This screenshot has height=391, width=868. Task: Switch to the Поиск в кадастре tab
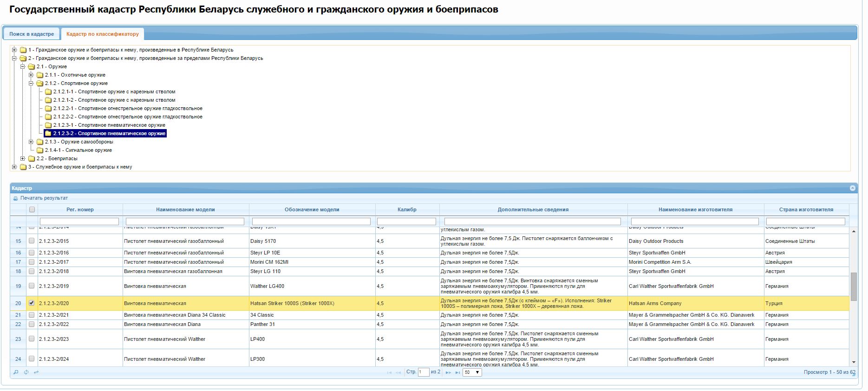point(32,34)
